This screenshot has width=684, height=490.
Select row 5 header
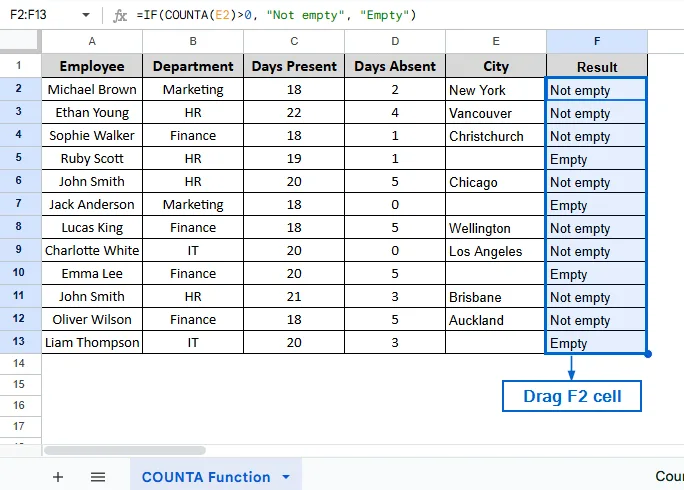click(x=19, y=158)
